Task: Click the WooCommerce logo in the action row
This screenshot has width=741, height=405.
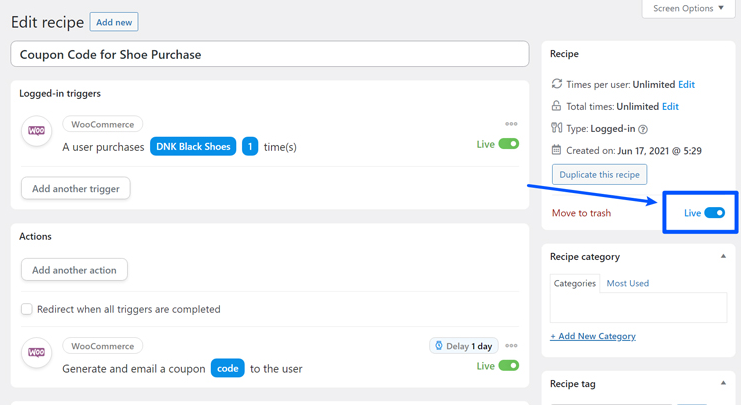Action: (x=37, y=353)
